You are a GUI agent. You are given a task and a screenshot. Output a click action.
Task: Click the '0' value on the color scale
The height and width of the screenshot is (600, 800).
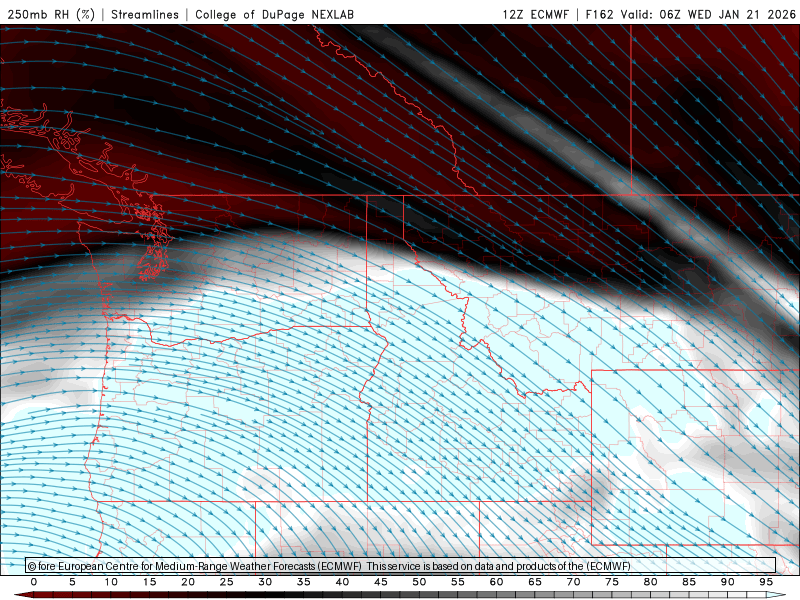pyautogui.click(x=34, y=582)
